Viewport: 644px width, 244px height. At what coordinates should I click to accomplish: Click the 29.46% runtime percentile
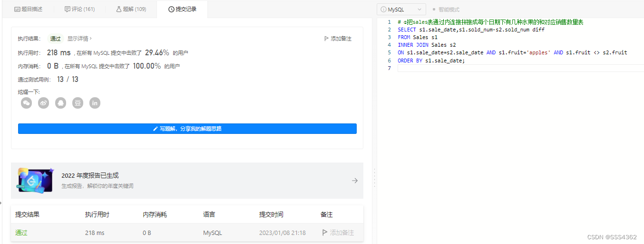[157, 53]
